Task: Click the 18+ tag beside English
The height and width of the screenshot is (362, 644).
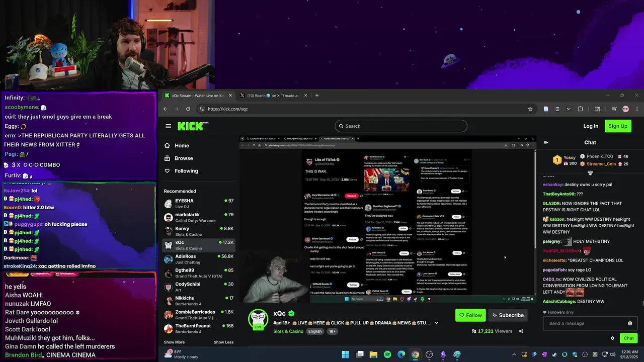Action: click(332, 331)
